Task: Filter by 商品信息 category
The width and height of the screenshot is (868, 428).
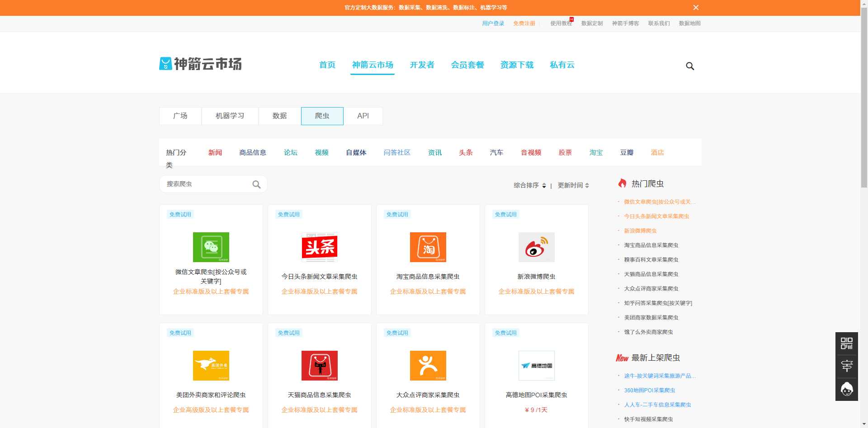Action: pyautogui.click(x=253, y=153)
